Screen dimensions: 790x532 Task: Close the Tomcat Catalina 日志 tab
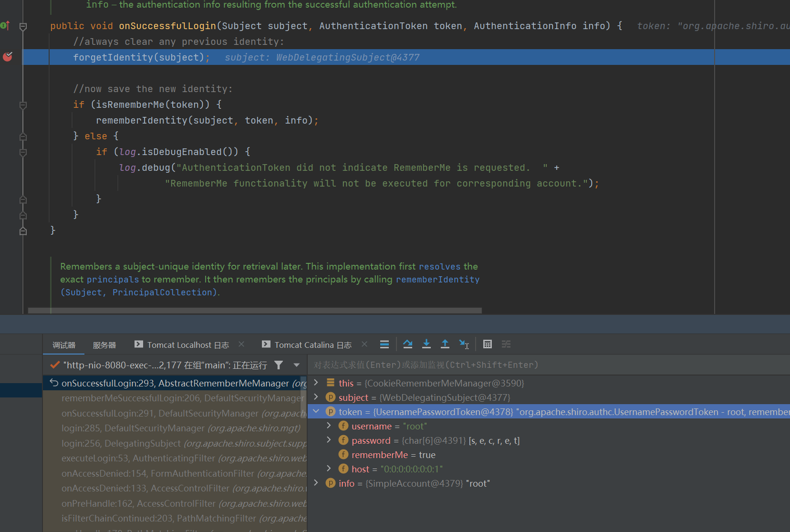364,344
